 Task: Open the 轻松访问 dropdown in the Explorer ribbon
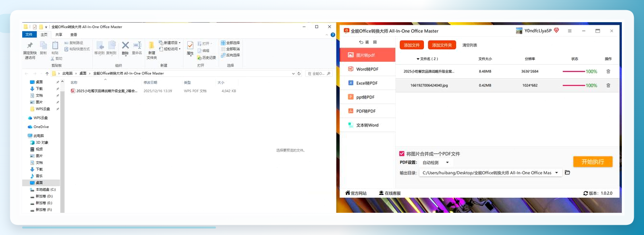169,49
